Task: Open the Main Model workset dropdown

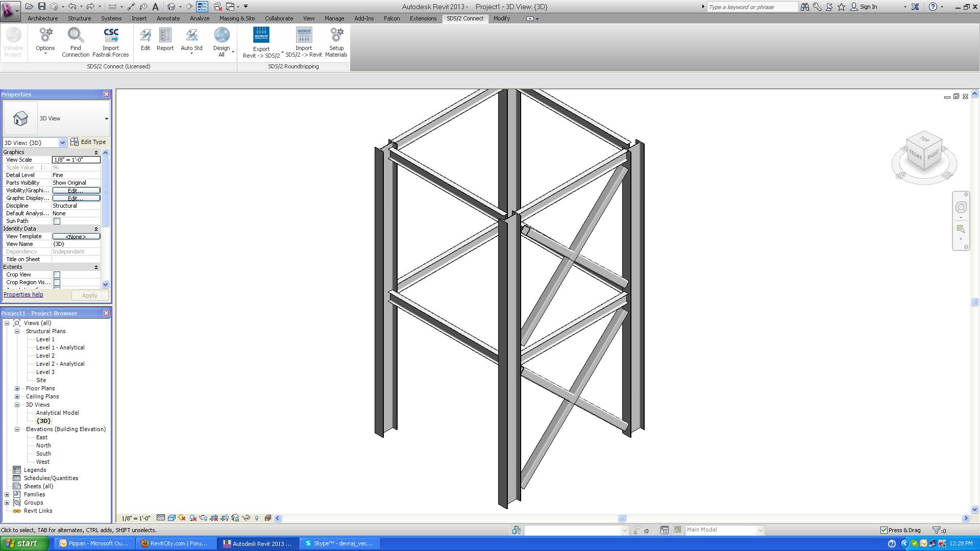Action: coord(760,530)
